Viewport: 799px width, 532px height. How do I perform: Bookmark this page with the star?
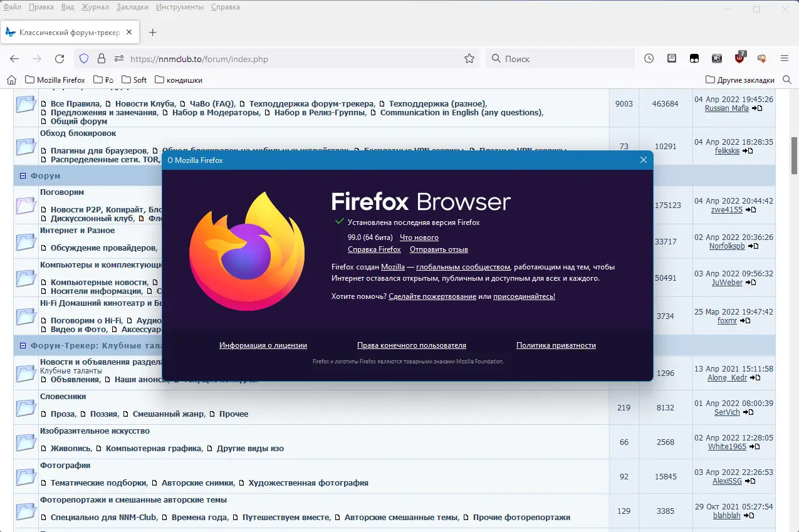pos(469,58)
